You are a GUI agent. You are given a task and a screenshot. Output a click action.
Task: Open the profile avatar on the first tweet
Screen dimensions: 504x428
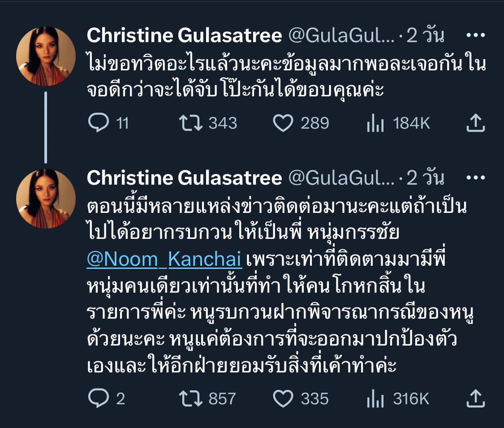(x=46, y=56)
